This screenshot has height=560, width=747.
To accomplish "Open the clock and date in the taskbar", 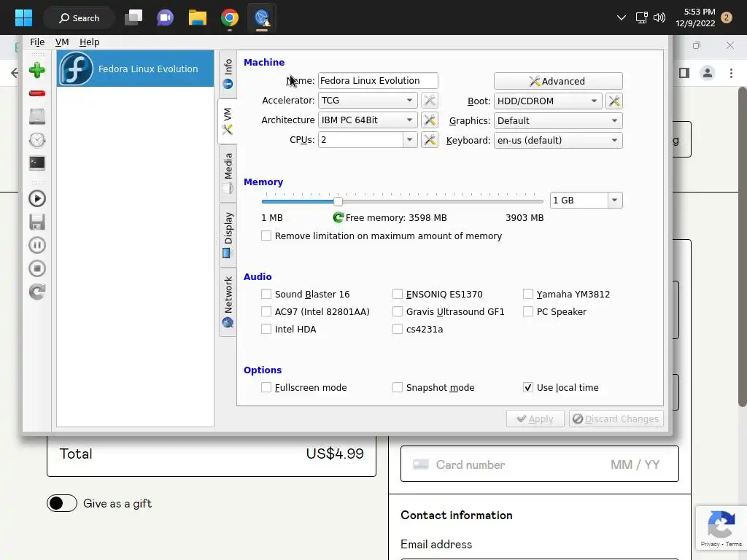I will click(x=695, y=17).
